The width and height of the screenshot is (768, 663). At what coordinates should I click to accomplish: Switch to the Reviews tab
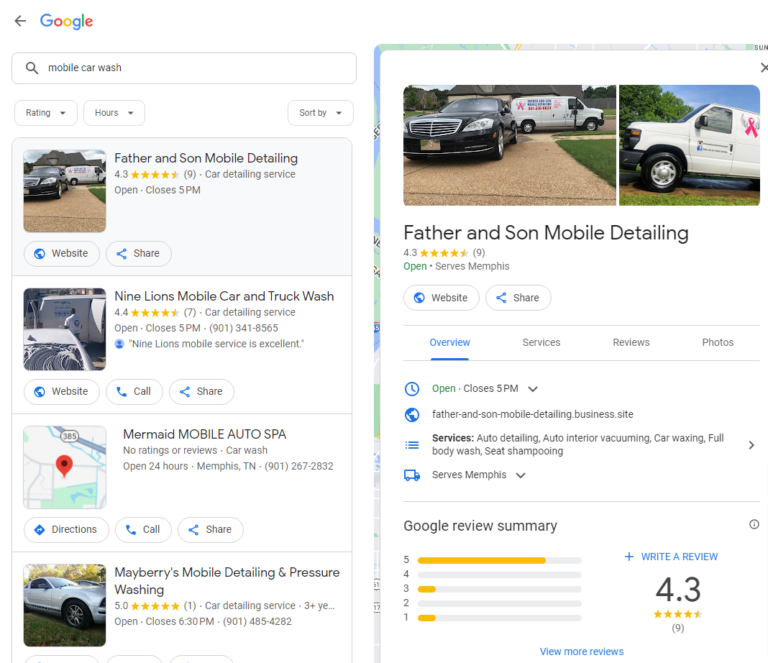[x=631, y=342]
